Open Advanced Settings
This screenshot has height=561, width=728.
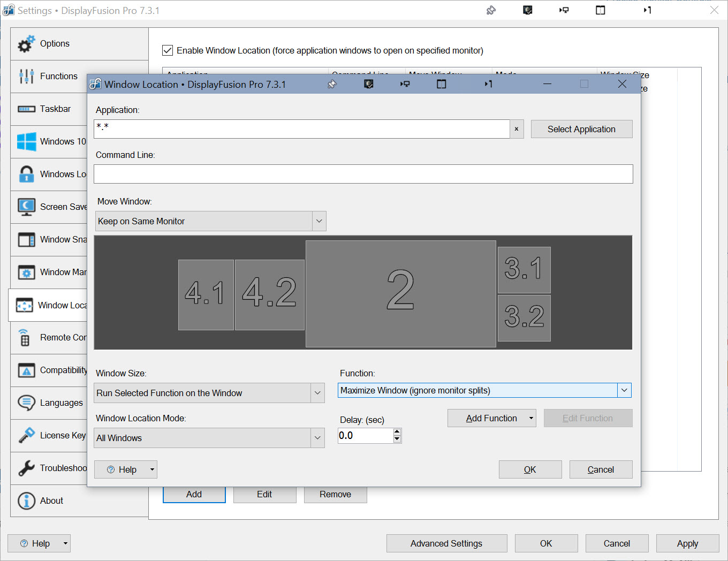click(x=446, y=543)
